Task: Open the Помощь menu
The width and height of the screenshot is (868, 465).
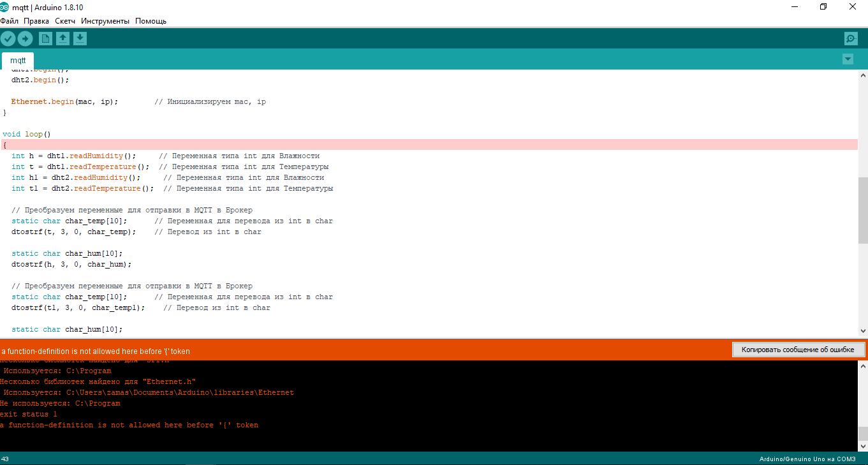Action: pos(149,20)
